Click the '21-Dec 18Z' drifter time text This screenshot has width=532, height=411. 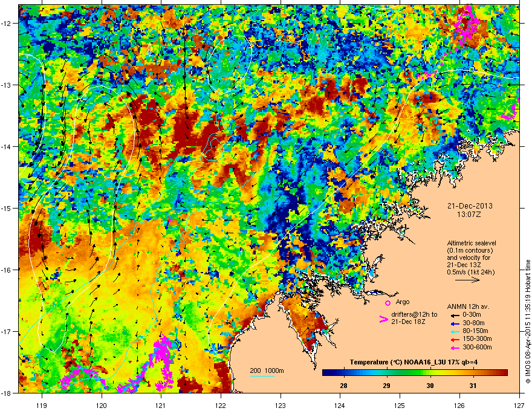(x=408, y=322)
